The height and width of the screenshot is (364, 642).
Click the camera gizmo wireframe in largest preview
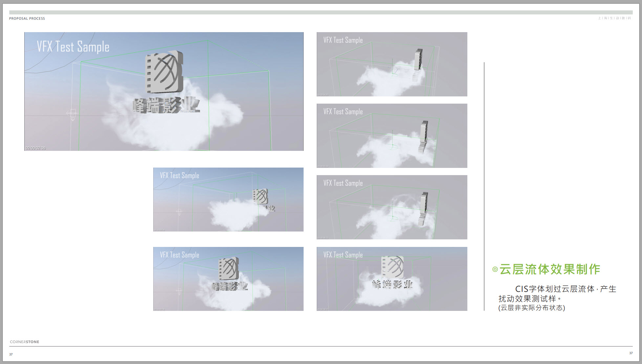coord(72,114)
